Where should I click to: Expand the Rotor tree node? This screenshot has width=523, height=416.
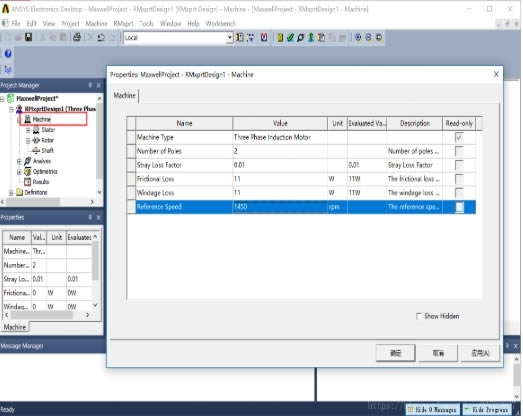pos(28,140)
